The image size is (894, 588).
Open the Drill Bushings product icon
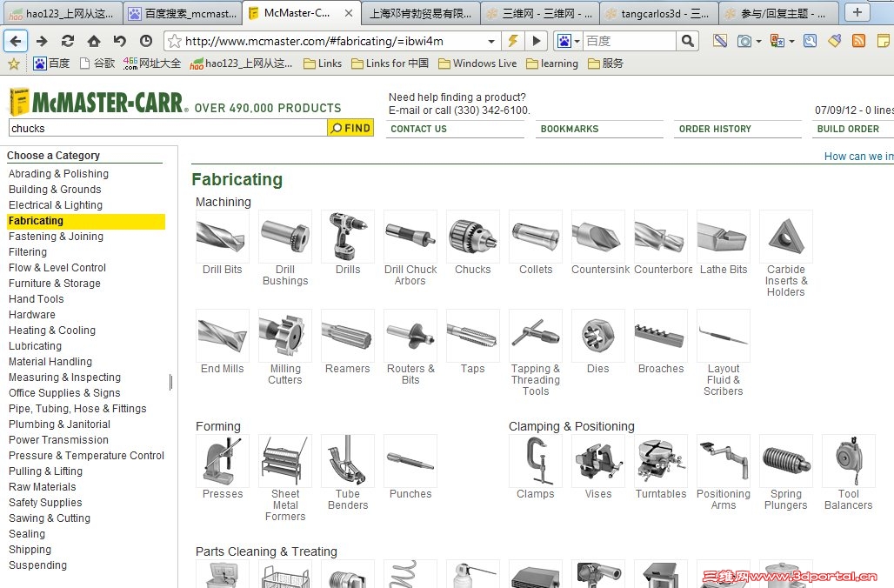285,236
